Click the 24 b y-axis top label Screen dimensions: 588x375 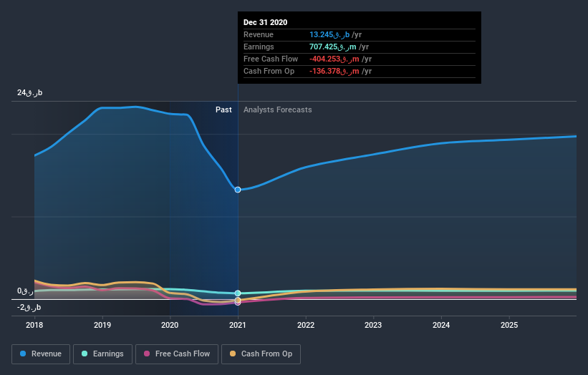click(29, 92)
